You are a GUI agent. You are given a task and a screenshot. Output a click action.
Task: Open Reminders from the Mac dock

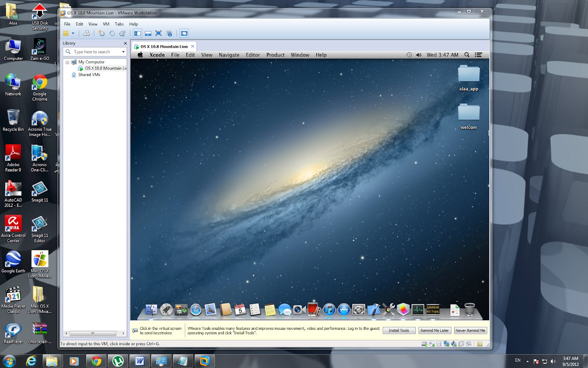[255, 310]
